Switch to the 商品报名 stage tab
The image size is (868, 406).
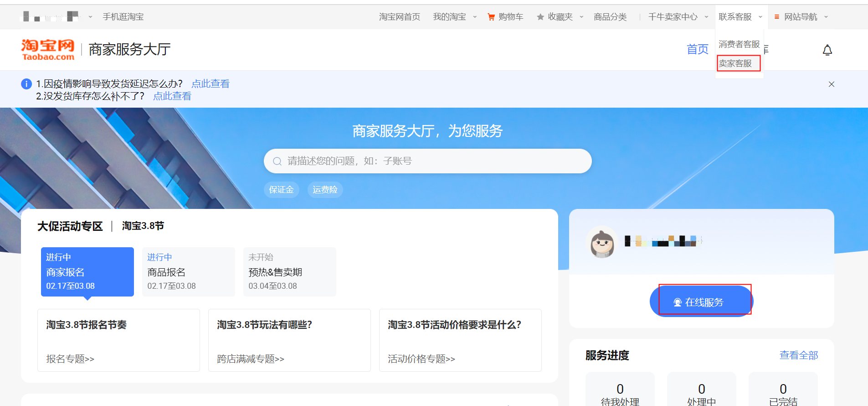click(x=188, y=272)
